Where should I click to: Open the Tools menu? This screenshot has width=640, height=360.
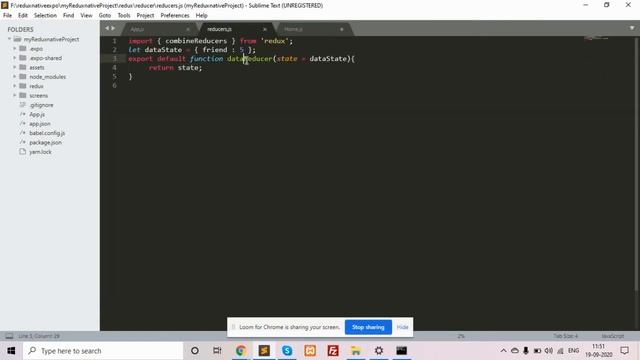tap(124, 16)
